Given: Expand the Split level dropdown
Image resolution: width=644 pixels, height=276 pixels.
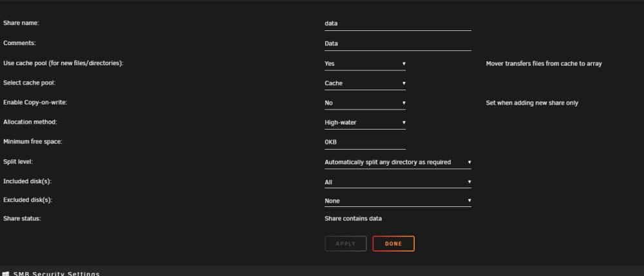Looking at the screenshot, I should pyautogui.click(x=397, y=162).
